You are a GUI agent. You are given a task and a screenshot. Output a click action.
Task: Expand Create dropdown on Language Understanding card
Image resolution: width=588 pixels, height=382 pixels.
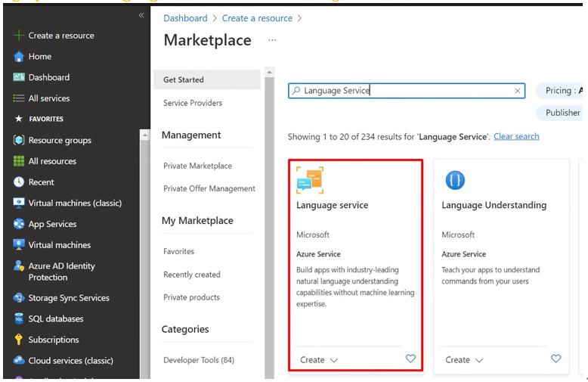(x=464, y=360)
